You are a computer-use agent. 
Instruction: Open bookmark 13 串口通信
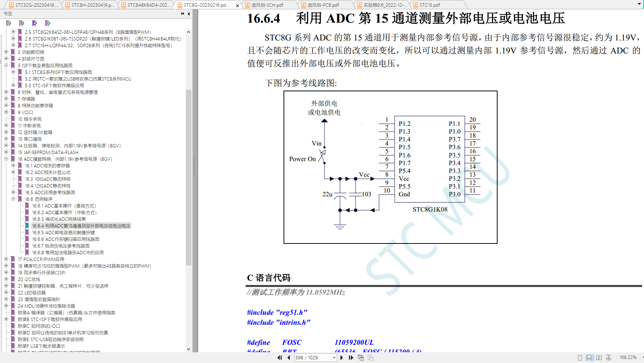tap(30, 139)
